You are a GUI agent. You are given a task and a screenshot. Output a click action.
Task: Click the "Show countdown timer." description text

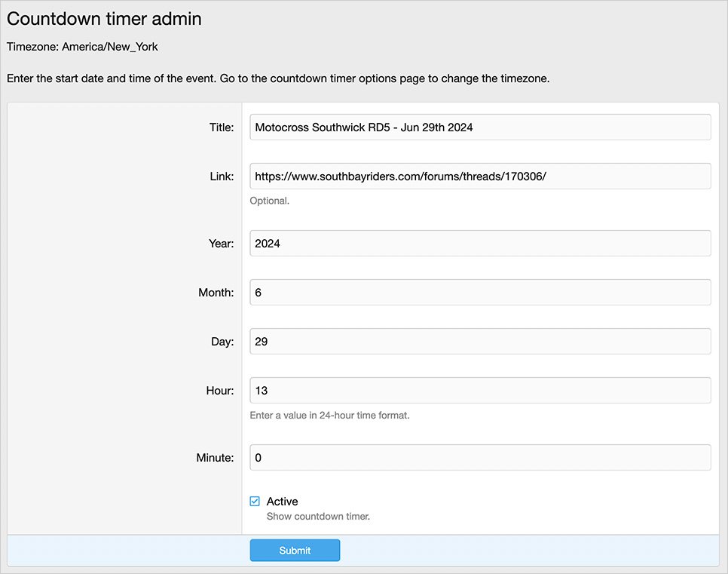tap(318, 517)
